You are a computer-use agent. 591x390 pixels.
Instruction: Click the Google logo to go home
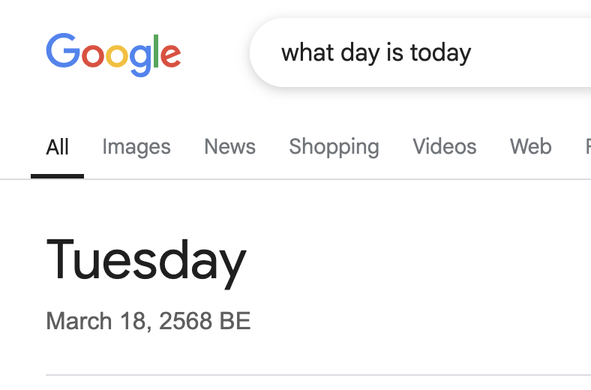pyautogui.click(x=113, y=55)
